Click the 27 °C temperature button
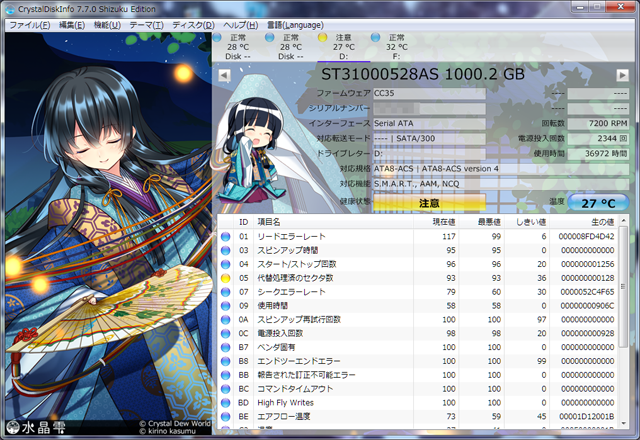The width and height of the screenshot is (640, 440). pyautogui.click(x=598, y=203)
